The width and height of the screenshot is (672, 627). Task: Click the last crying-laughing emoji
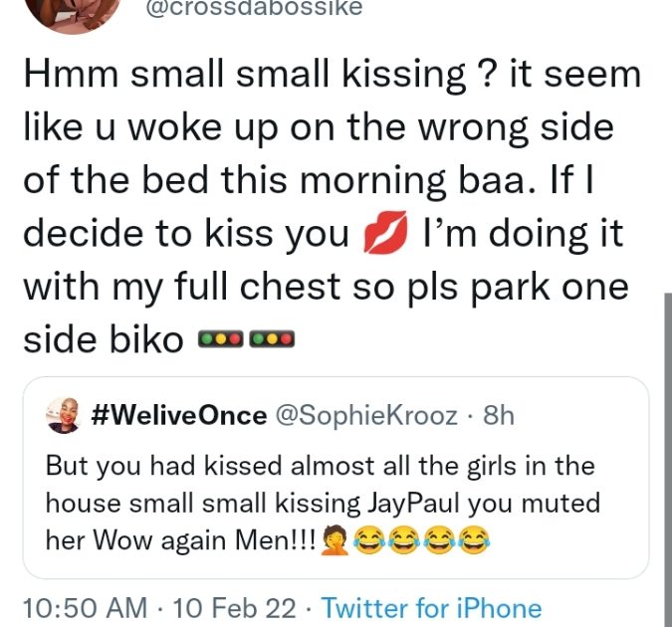pos(473,540)
